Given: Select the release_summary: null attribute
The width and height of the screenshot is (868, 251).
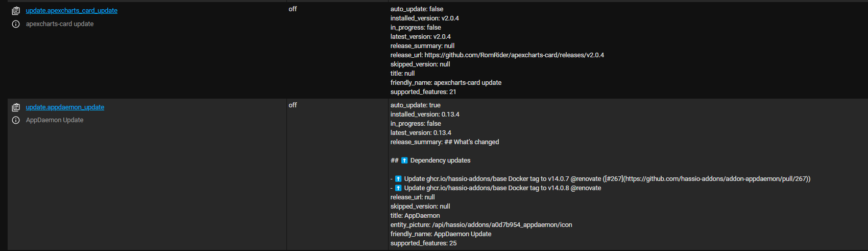Looking at the screenshot, I should 422,46.
